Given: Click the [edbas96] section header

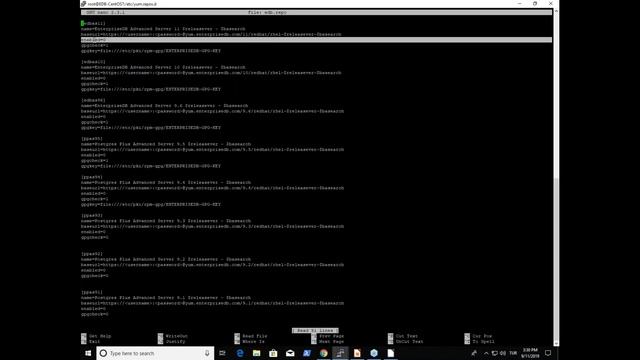Looking at the screenshot, I should [93, 100].
